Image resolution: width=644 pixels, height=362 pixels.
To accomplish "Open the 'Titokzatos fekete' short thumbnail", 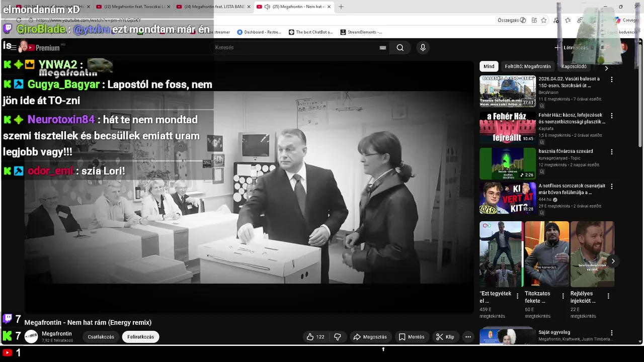I will pyautogui.click(x=547, y=254).
